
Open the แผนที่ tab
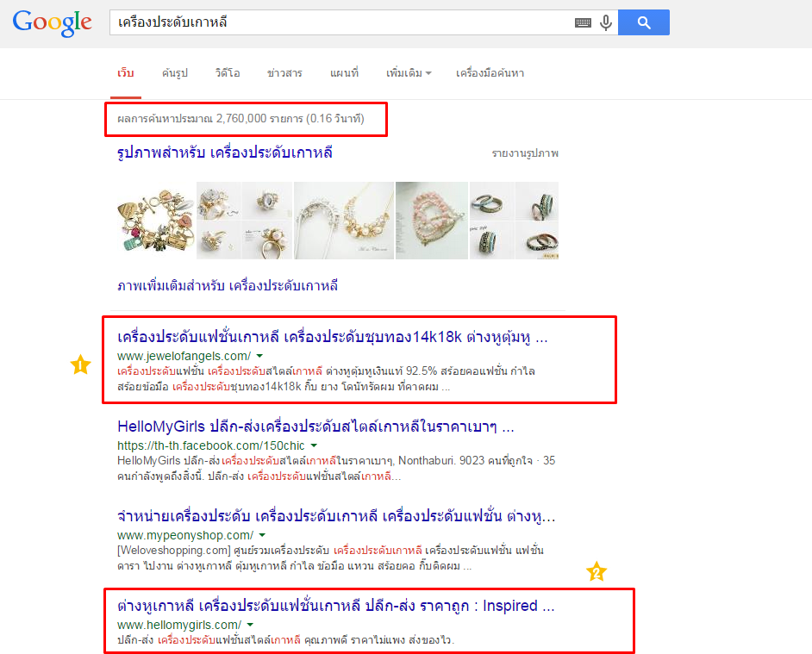pyautogui.click(x=344, y=73)
